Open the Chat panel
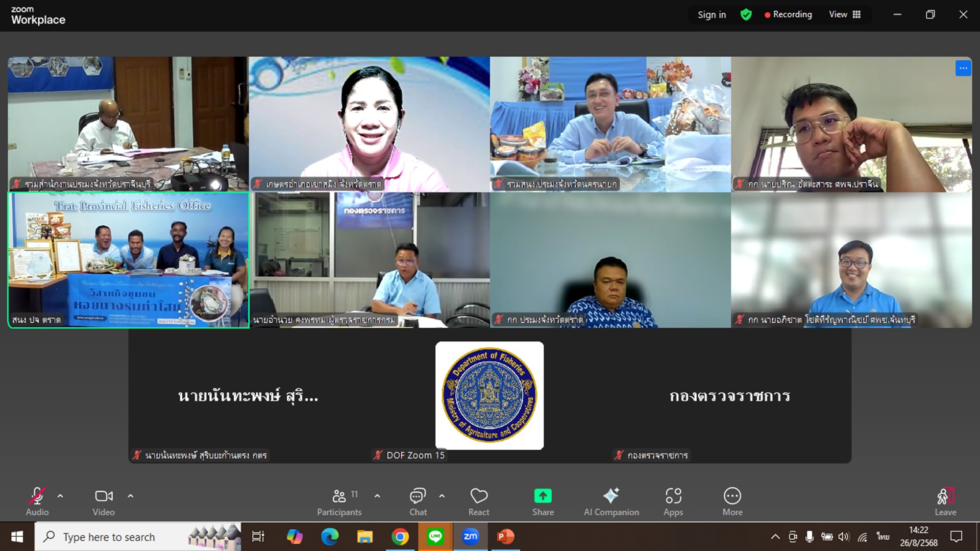Viewport: 980px width, 551px height. (x=417, y=502)
